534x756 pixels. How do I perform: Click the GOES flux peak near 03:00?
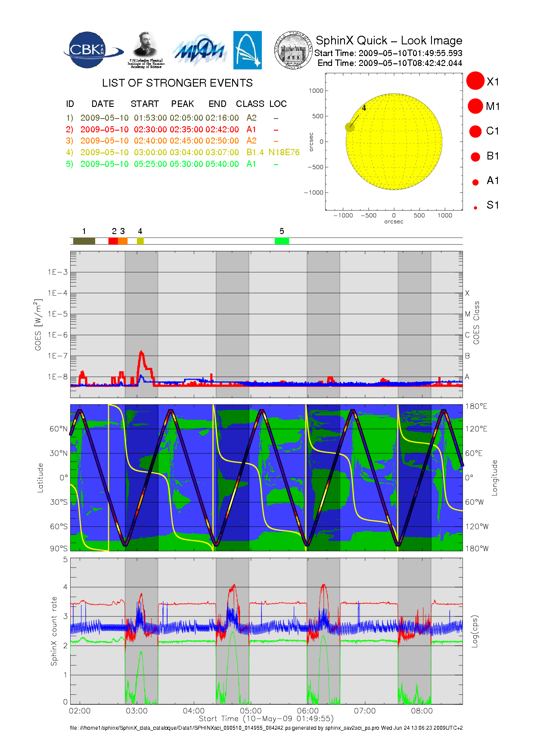pos(141,353)
